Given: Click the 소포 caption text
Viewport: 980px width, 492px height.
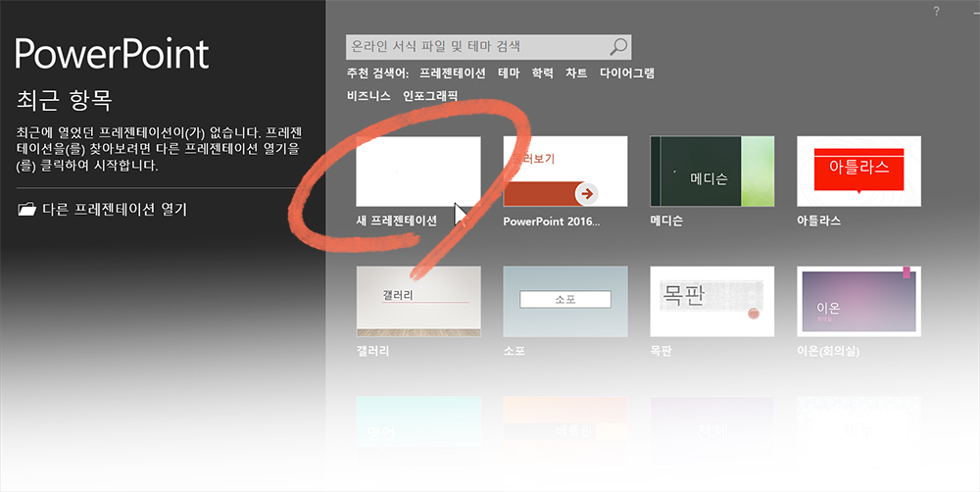Looking at the screenshot, I should 514,351.
